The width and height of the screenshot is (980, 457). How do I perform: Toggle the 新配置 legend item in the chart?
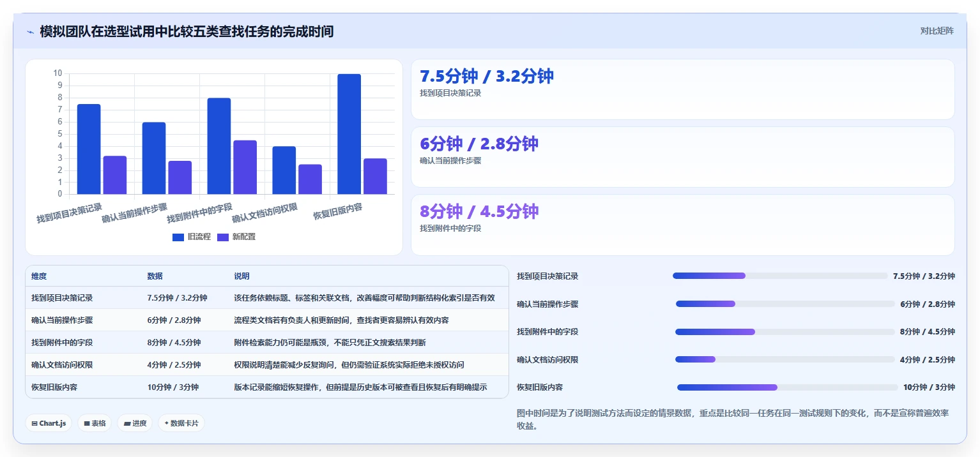click(236, 237)
